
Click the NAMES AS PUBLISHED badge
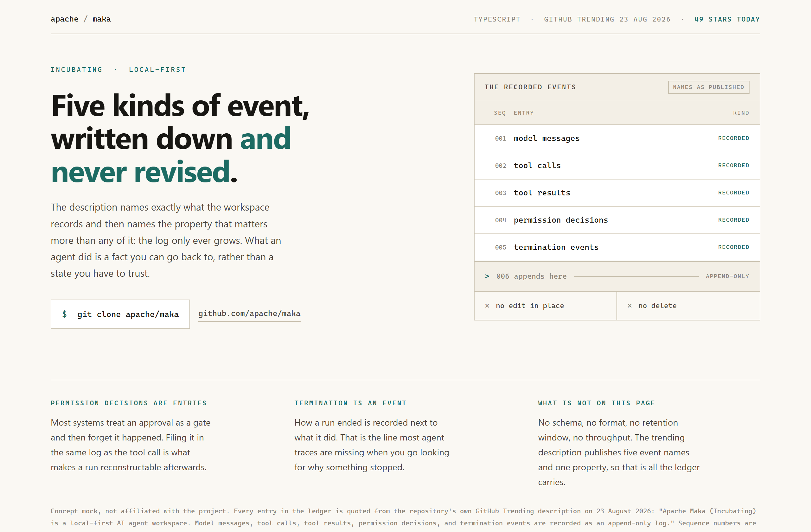(x=708, y=87)
